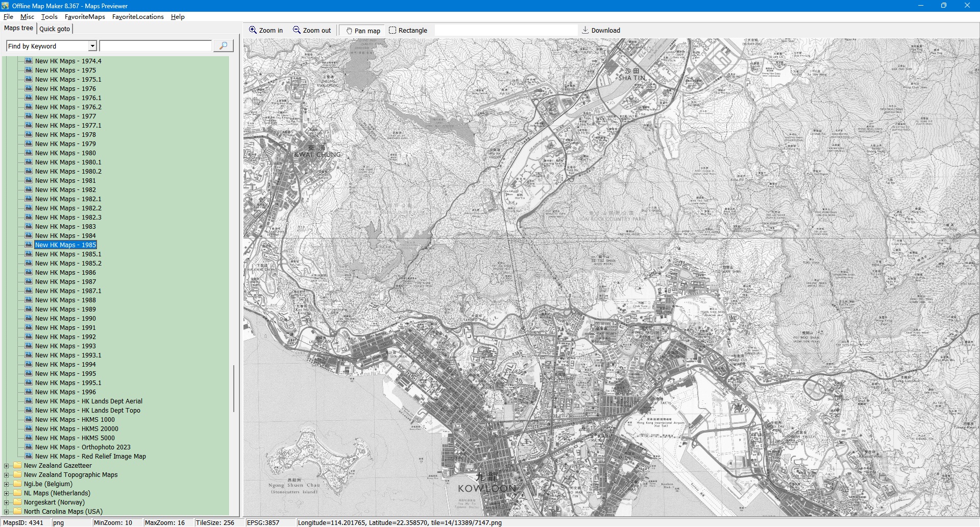Viewport: 980px width, 527px height.
Task: Select New HK Maps - Red Relief Image Map
Action: 90,456
